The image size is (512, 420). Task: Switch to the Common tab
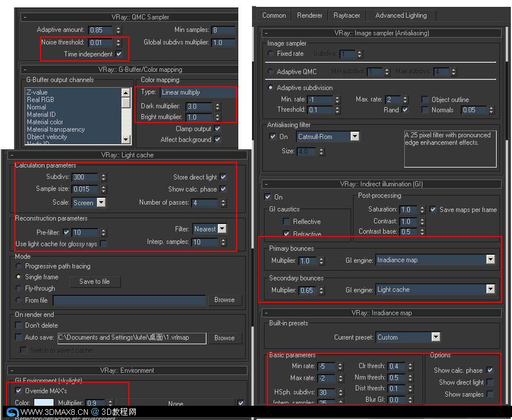click(x=274, y=15)
